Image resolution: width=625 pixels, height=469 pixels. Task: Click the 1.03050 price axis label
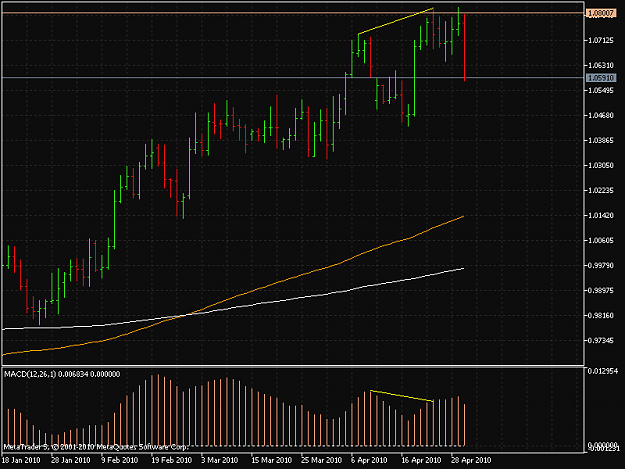click(601, 165)
